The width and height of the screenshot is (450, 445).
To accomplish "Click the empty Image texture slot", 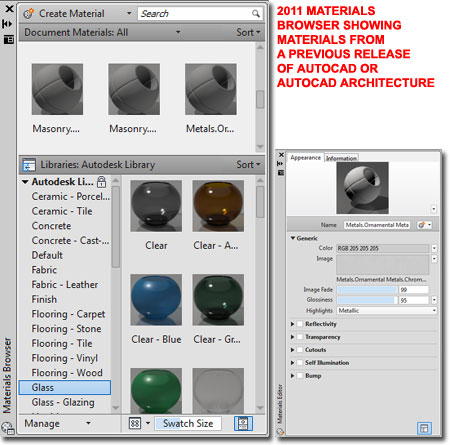I will [382, 265].
